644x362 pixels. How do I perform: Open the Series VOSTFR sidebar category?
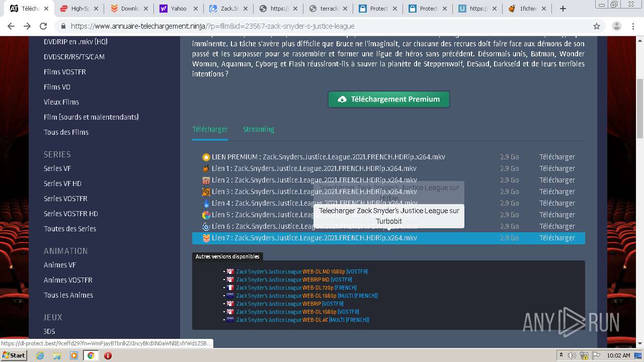pos(65,199)
